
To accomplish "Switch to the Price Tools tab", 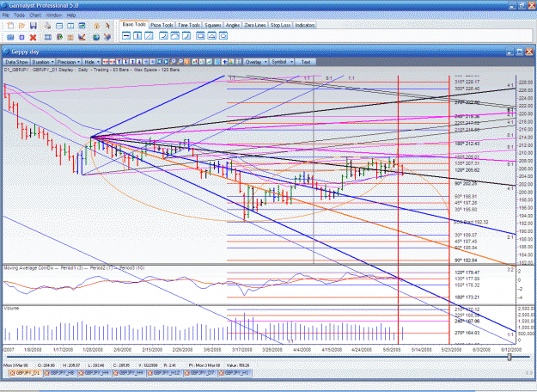I will tap(162, 25).
